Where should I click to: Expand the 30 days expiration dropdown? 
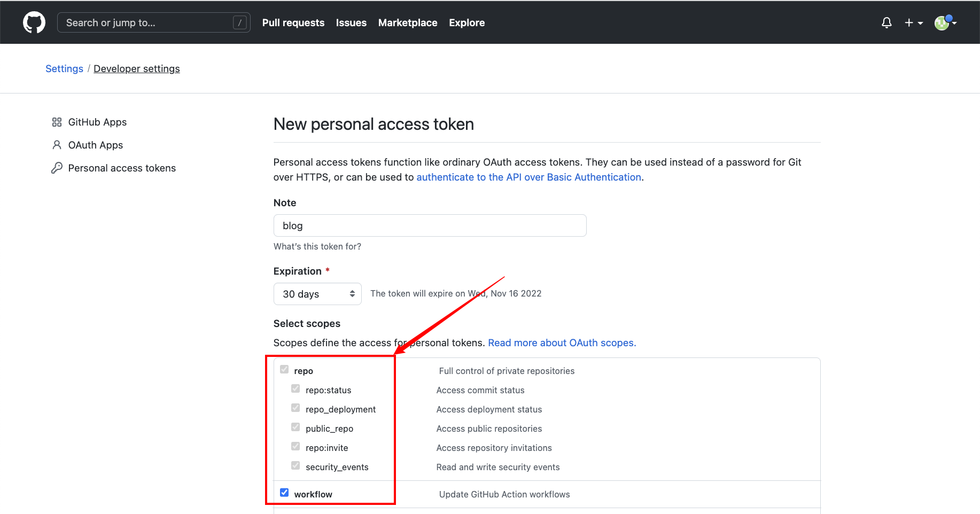click(317, 294)
